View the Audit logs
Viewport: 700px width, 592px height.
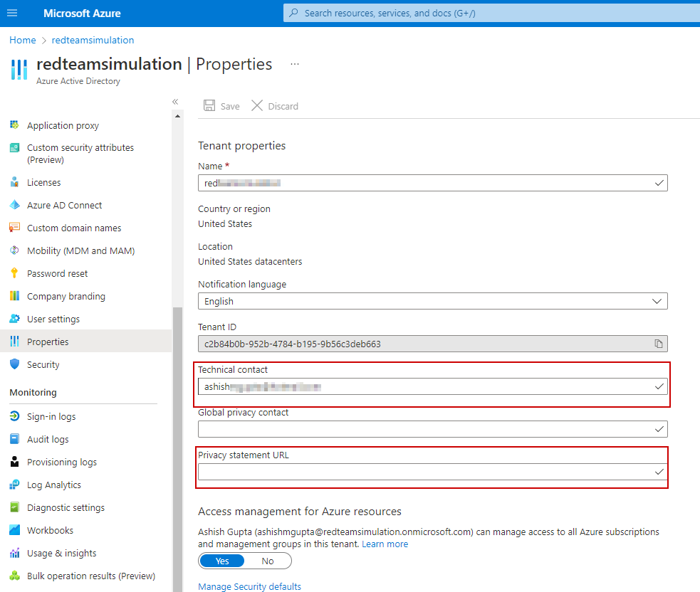(x=49, y=439)
